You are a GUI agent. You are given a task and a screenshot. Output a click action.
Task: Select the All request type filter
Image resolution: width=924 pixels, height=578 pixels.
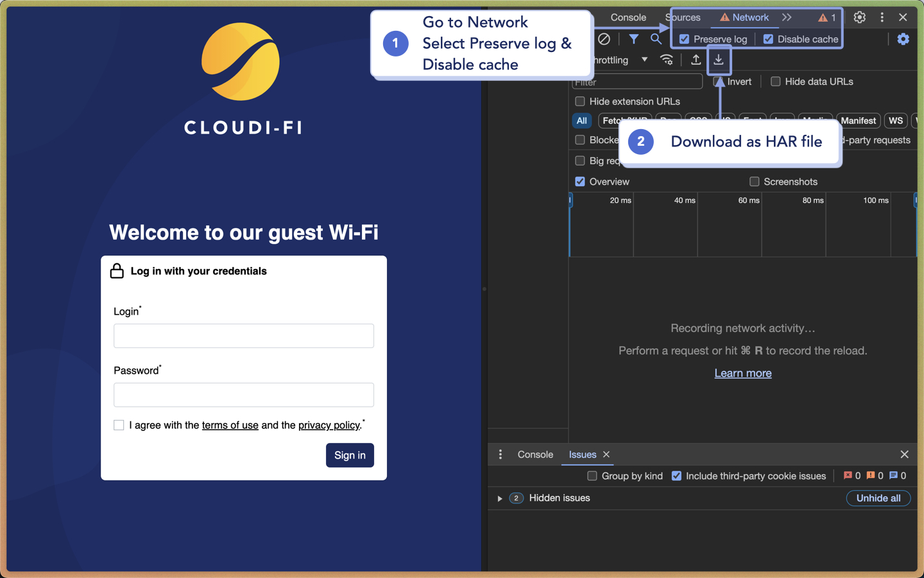582,121
